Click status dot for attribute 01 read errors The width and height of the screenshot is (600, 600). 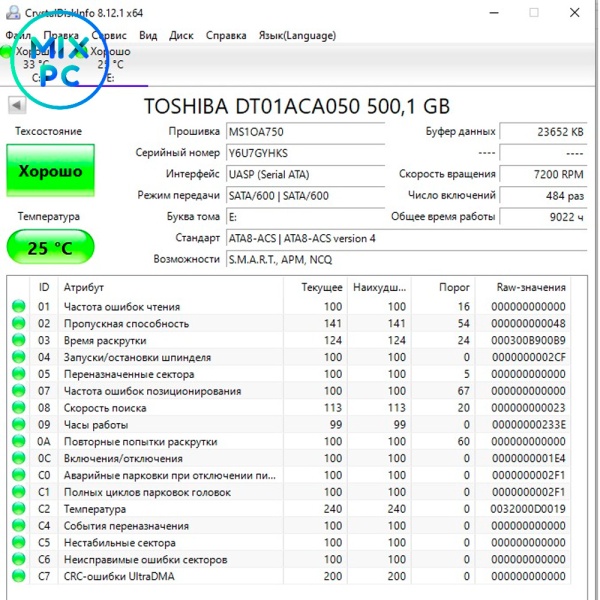(18, 306)
